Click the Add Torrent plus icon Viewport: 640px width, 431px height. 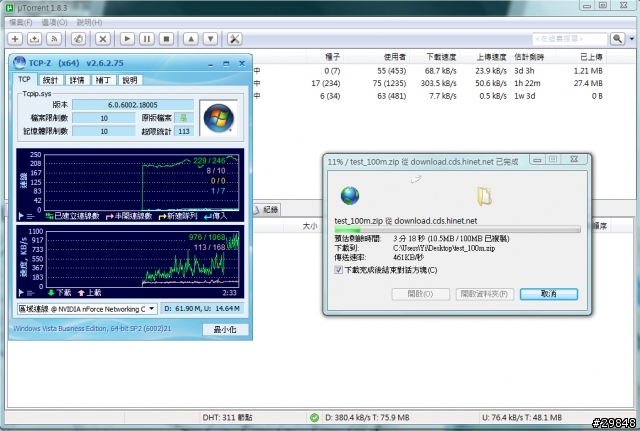pyautogui.click(x=15, y=39)
